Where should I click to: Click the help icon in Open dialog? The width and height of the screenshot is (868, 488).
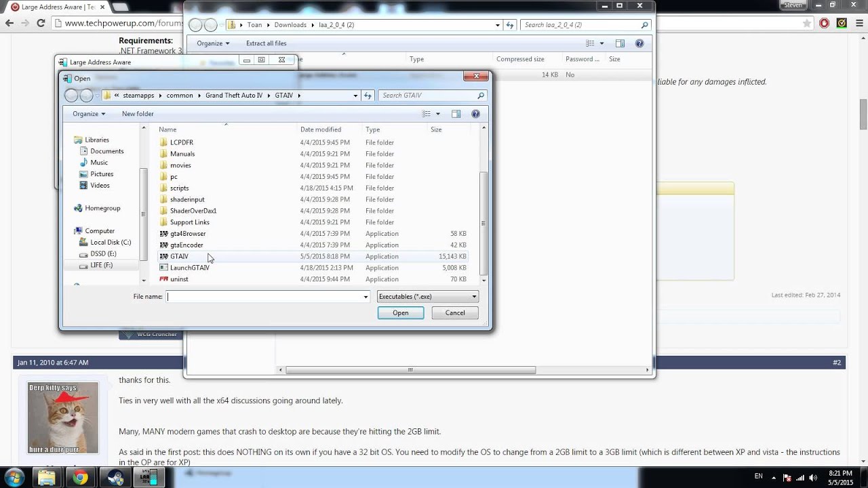click(x=475, y=114)
